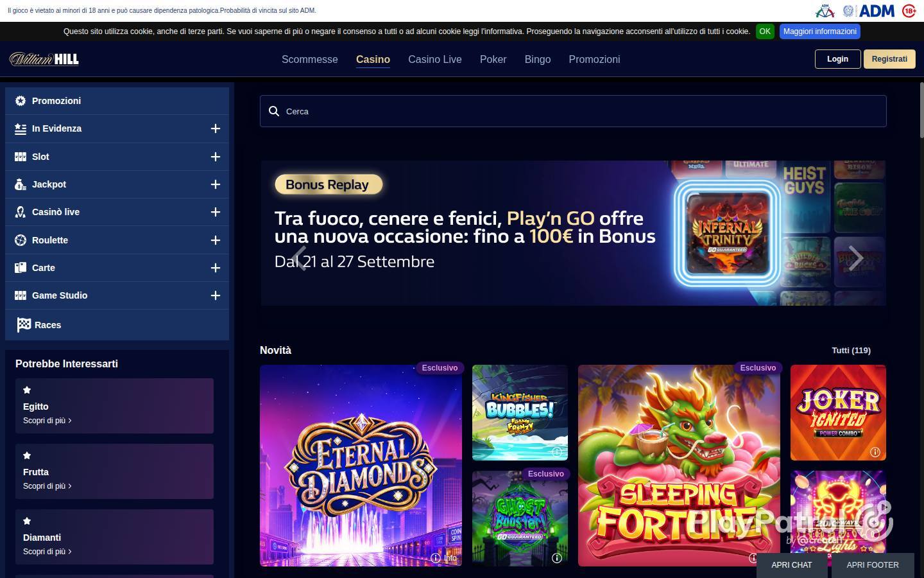The height and width of the screenshot is (578, 924).
Task: Click the Jackpot money bag icon
Action: point(21,184)
